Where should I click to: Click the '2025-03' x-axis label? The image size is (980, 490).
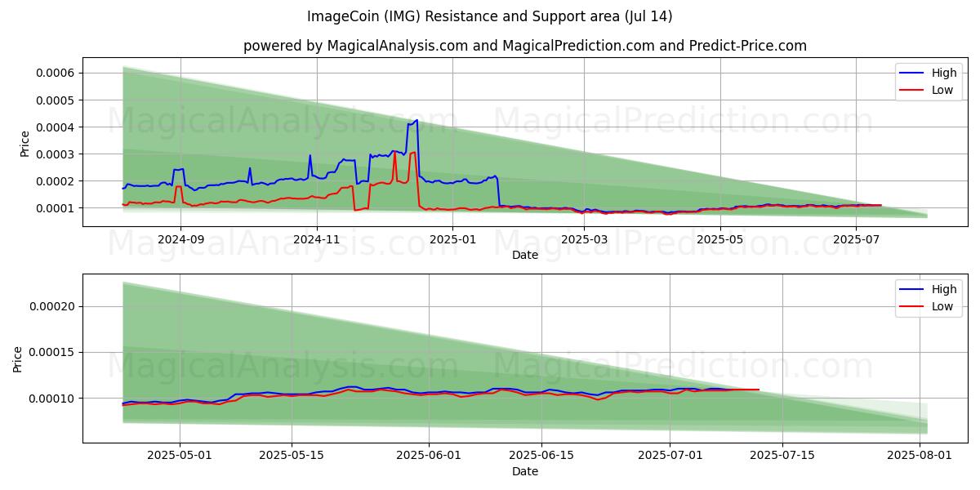coord(583,240)
